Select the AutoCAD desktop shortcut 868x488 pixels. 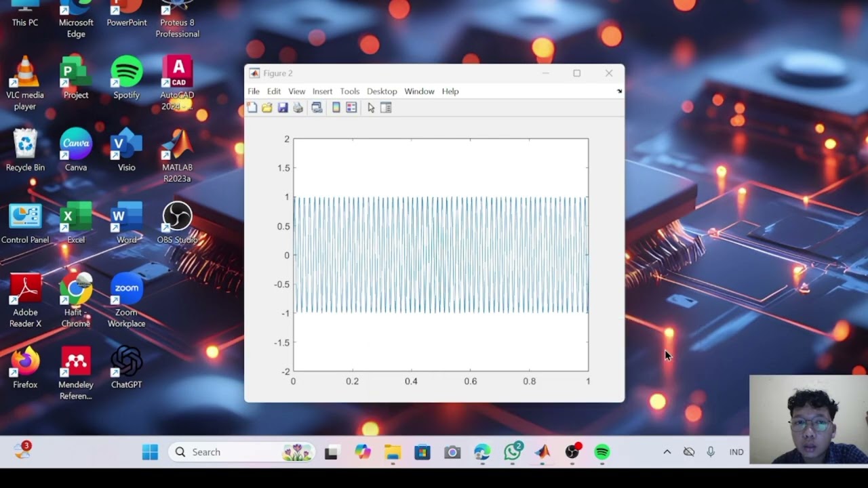pos(178,83)
